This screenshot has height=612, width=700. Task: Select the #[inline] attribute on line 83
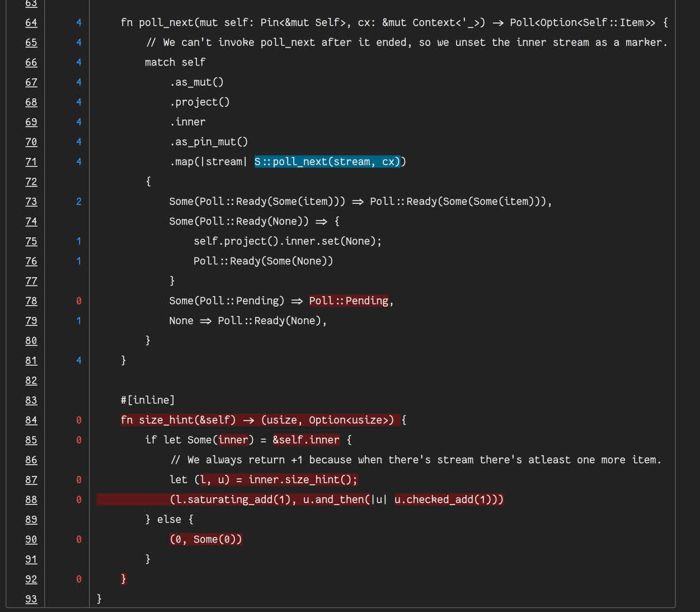(x=147, y=400)
